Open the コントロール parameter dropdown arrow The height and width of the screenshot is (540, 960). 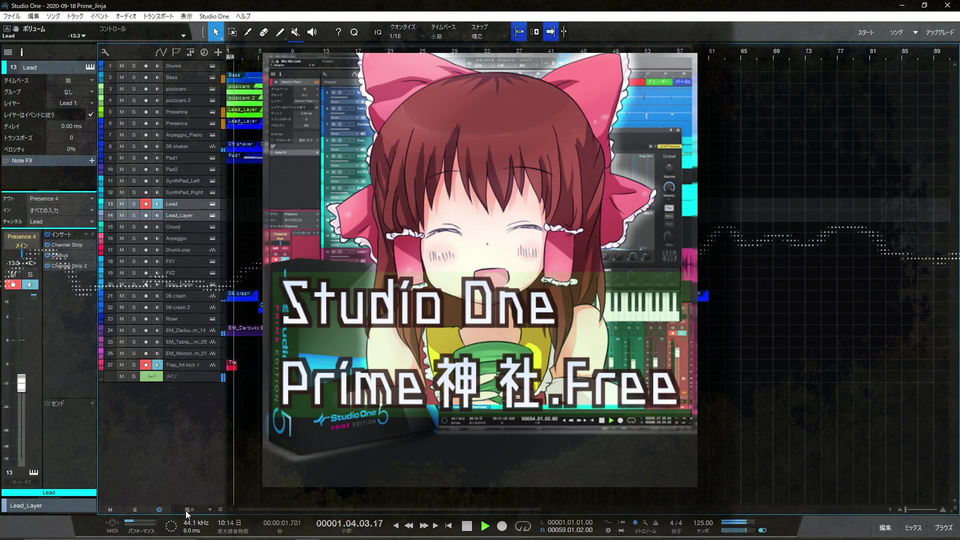[183, 36]
